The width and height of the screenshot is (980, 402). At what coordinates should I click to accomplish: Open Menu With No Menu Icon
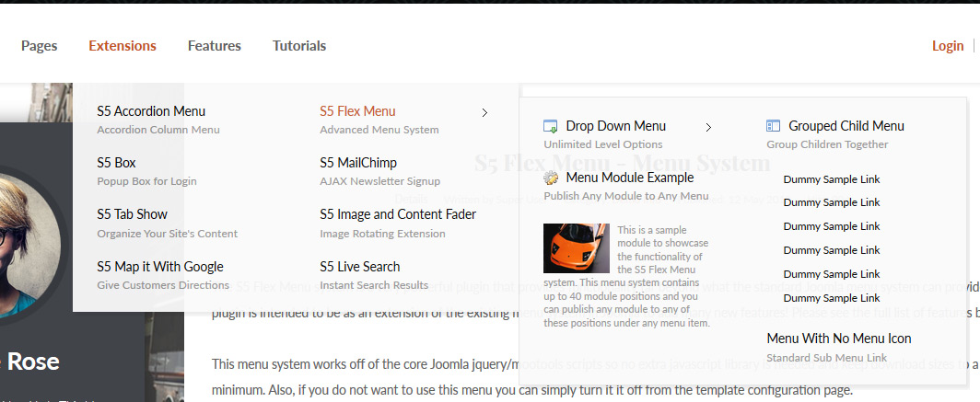coord(839,339)
